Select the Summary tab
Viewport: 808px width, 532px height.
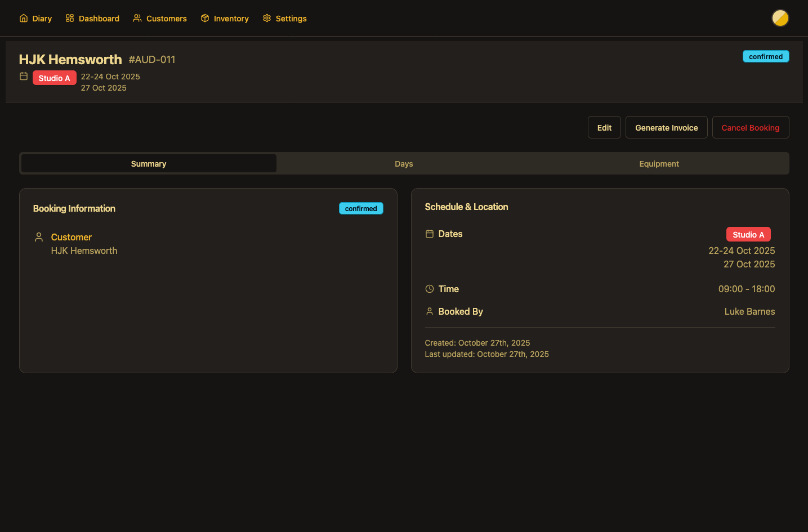pos(149,164)
